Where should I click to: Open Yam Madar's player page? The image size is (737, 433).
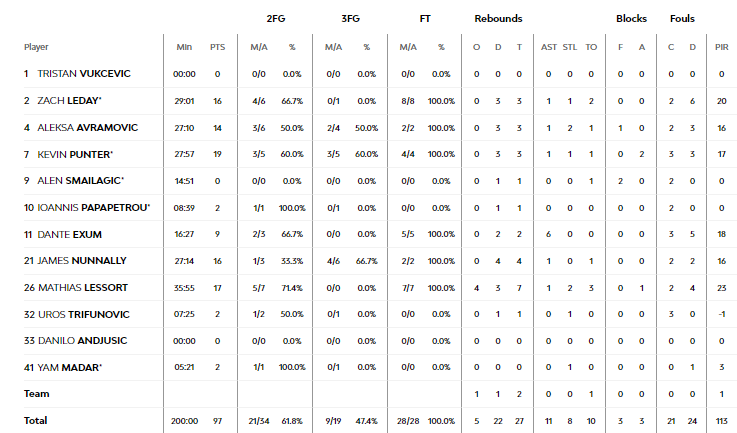point(70,367)
